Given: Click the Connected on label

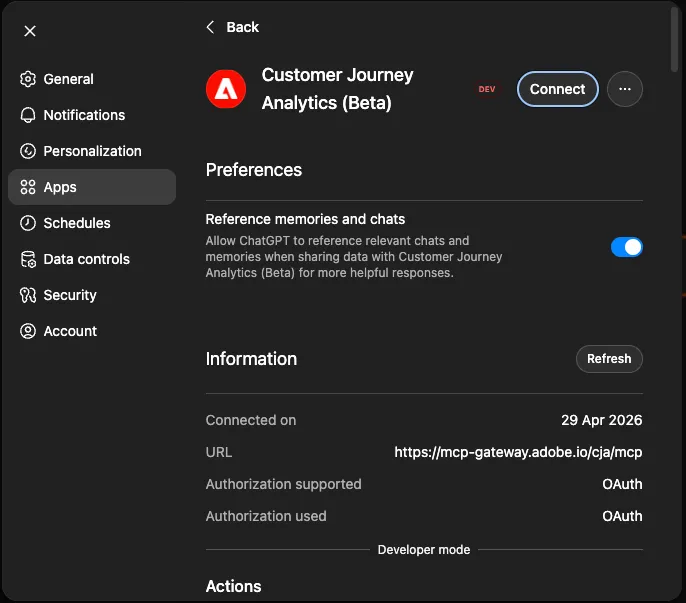Looking at the screenshot, I should click(251, 420).
